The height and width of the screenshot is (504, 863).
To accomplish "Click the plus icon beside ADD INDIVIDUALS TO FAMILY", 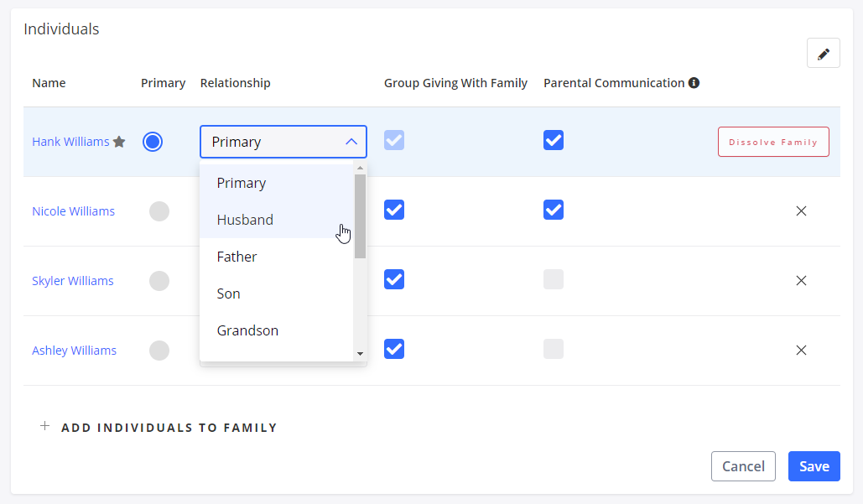I will 44,426.
